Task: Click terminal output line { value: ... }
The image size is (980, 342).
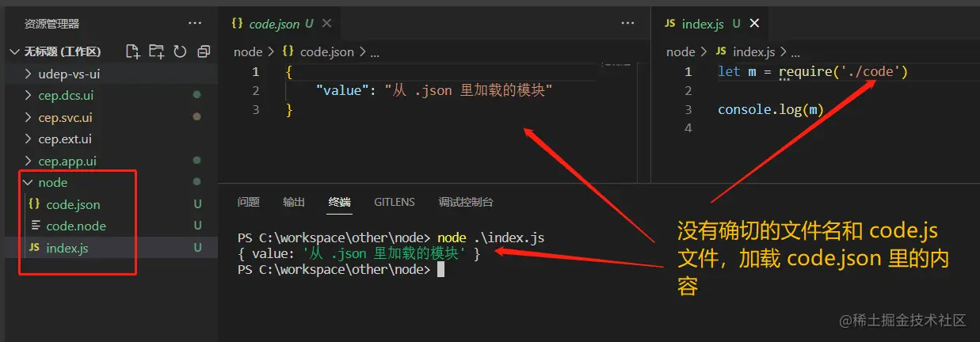Action: [x=359, y=253]
